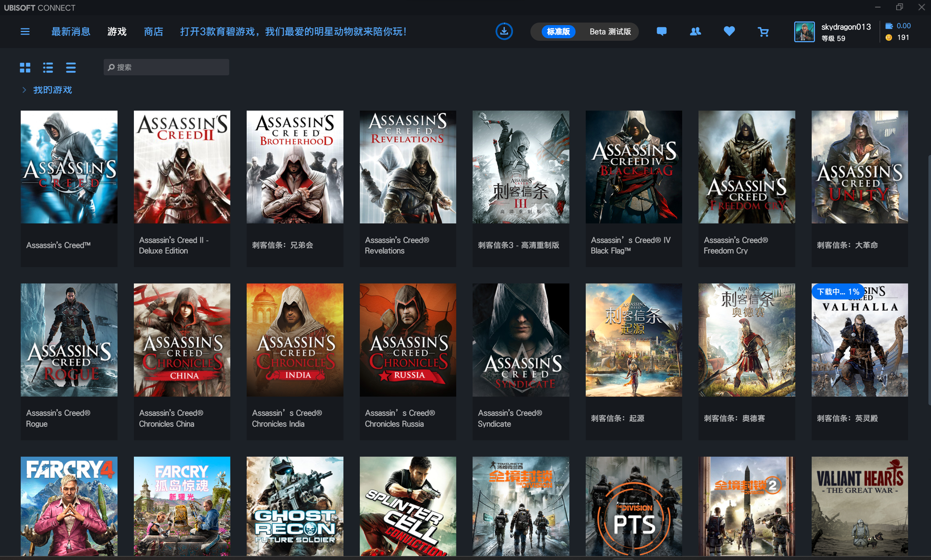Switch to compact list view
931x560 pixels.
click(71, 68)
